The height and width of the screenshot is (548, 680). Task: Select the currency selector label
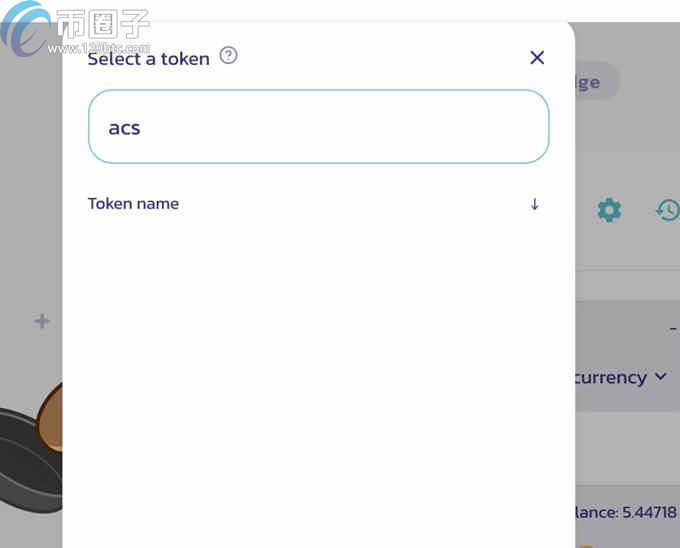click(611, 377)
